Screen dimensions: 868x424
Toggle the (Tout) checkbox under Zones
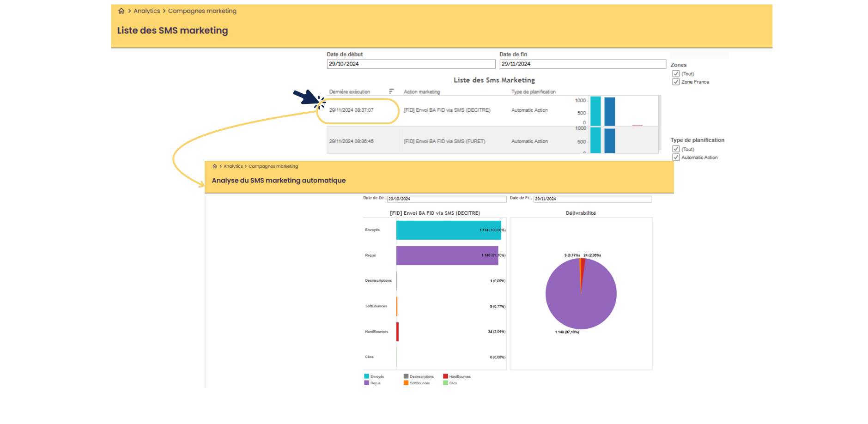tap(676, 74)
